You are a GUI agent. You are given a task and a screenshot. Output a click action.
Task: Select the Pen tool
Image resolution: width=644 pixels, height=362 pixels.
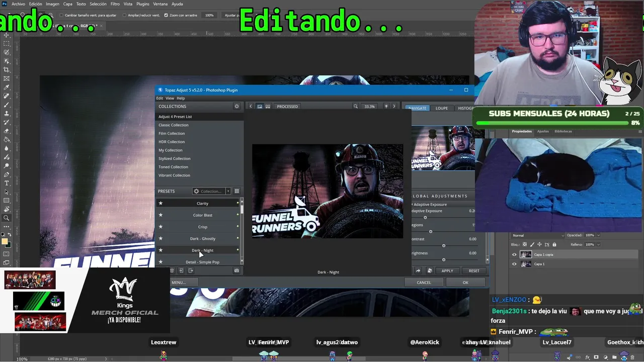[x=7, y=174]
